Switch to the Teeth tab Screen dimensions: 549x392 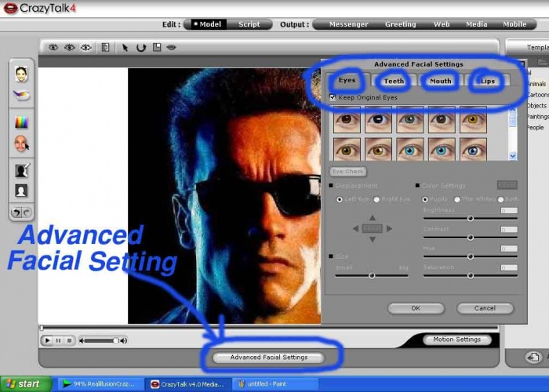(x=394, y=81)
